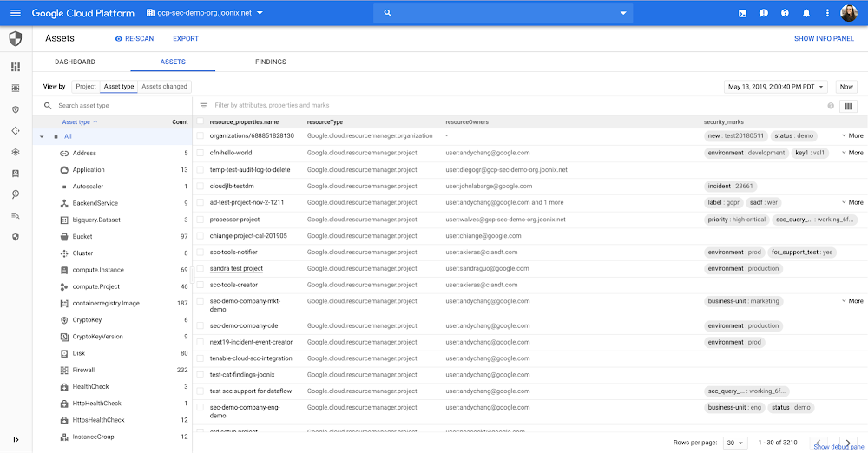
Task: Select the CryptoKey asset icon
Action: [64, 320]
